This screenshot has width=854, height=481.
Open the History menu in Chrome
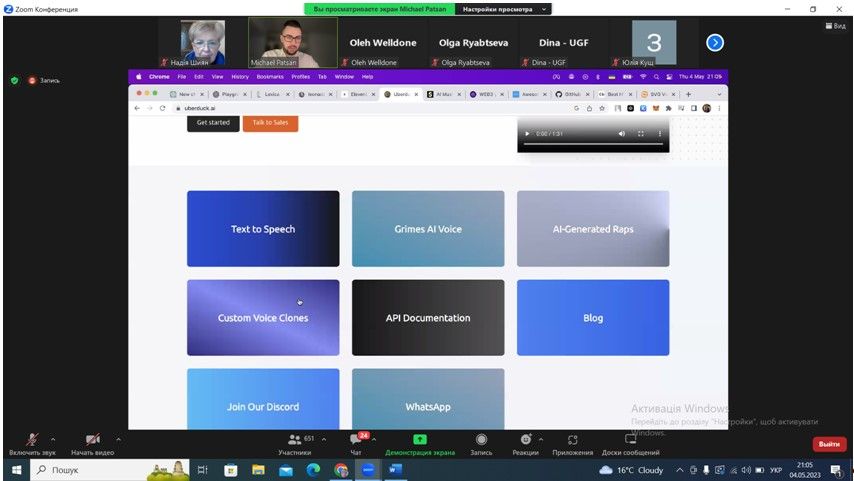tap(240, 76)
